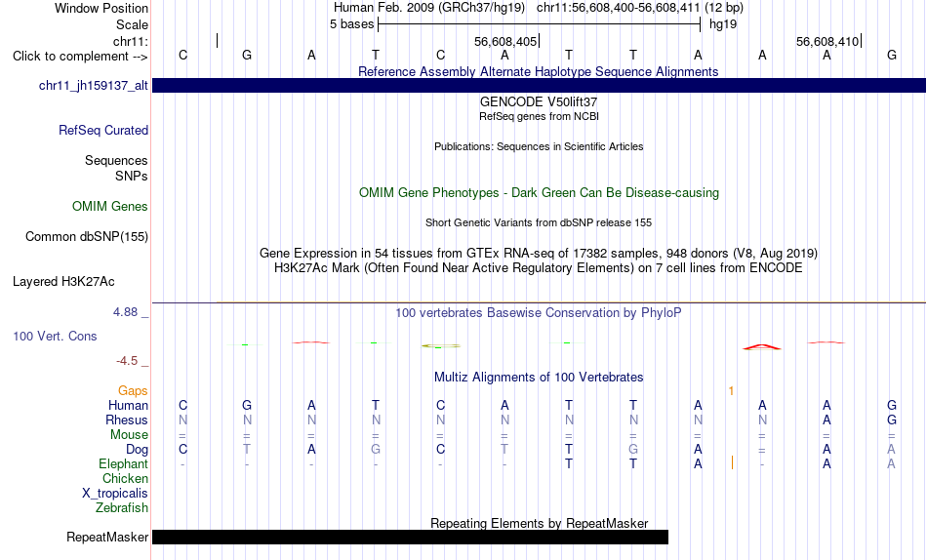
Task: Open '100 vertebrates Basewise Conservation by PhyloP' title
Action: tap(539, 313)
